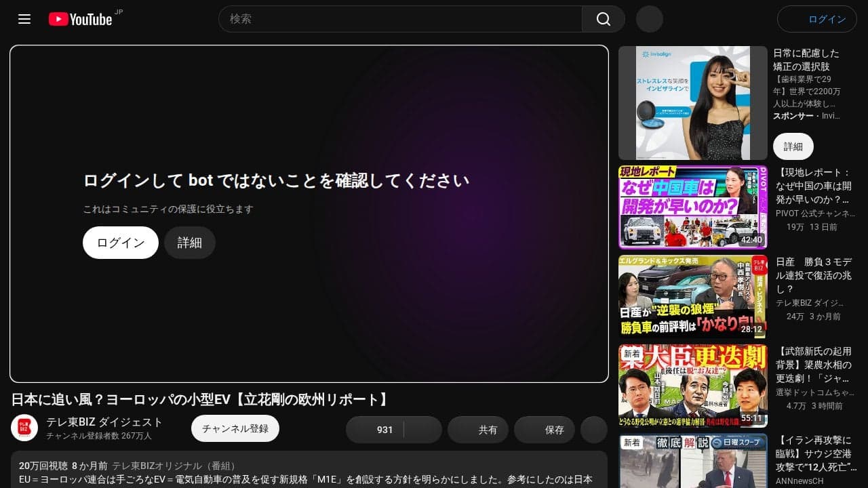
Task: Subscribe with the チャンネル登録 button
Action: coord(235,428)
